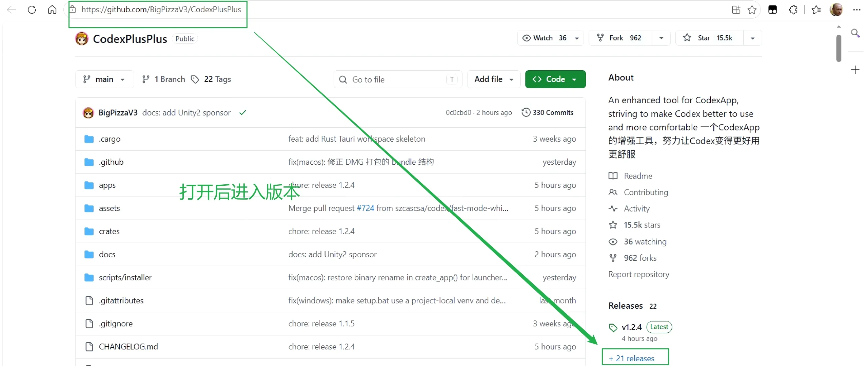This screenshot has height=366, width=868.
Task: Open the 36 watching link
Action: [x=645, y=242]
